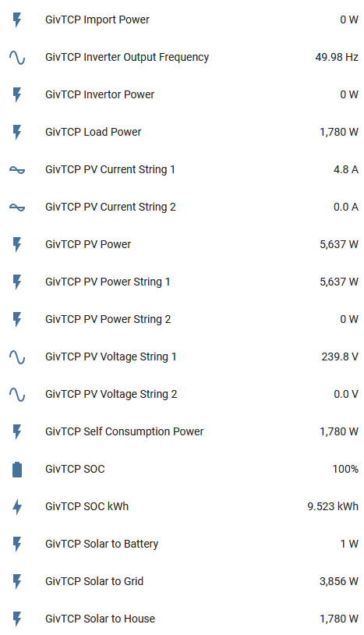The height and width of the screenshot is (635, 364).
Task: Click the bolt icon beside GivTCP SOC kWh
Action: point(17,507)
